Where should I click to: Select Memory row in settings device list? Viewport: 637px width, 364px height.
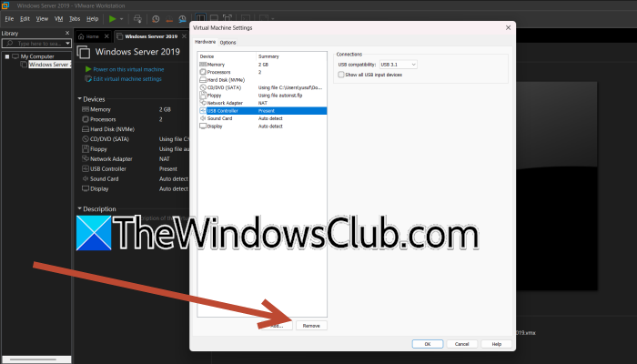(262, 65)
